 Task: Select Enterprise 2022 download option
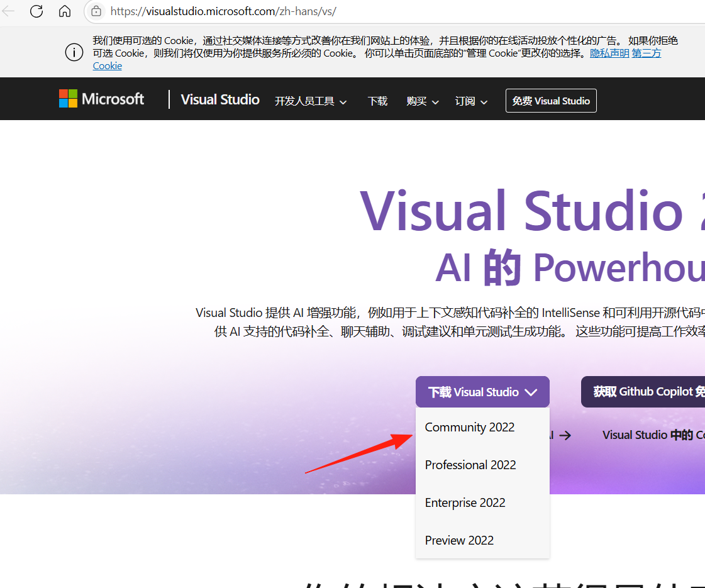[x=465, y=503]
